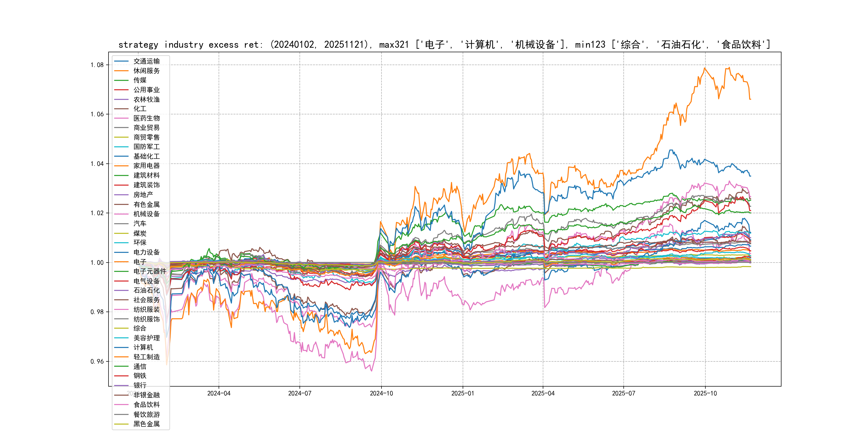
Task: Click the 2025-01 x-axis tick label
Action: coord(462,393)
